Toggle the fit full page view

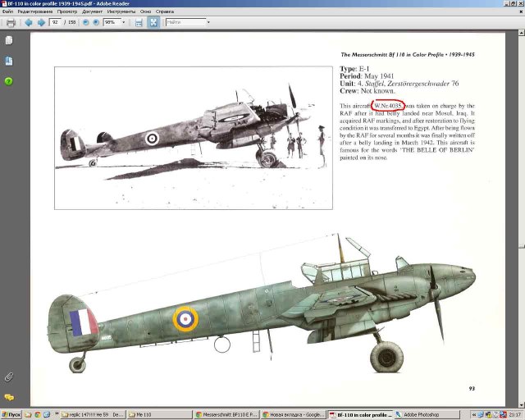click(x=153, y=22)
